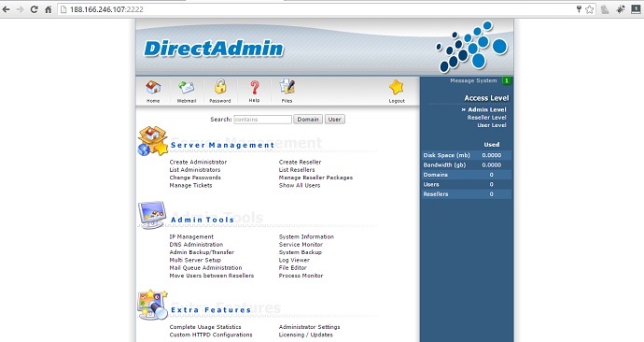
Task: Open Licensing / Updates link
Action: 305,335
